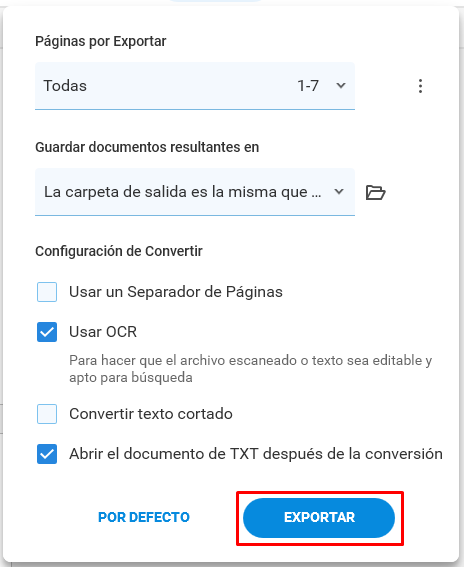Reset settings with POR DEFECTO

tap(144, 517)
